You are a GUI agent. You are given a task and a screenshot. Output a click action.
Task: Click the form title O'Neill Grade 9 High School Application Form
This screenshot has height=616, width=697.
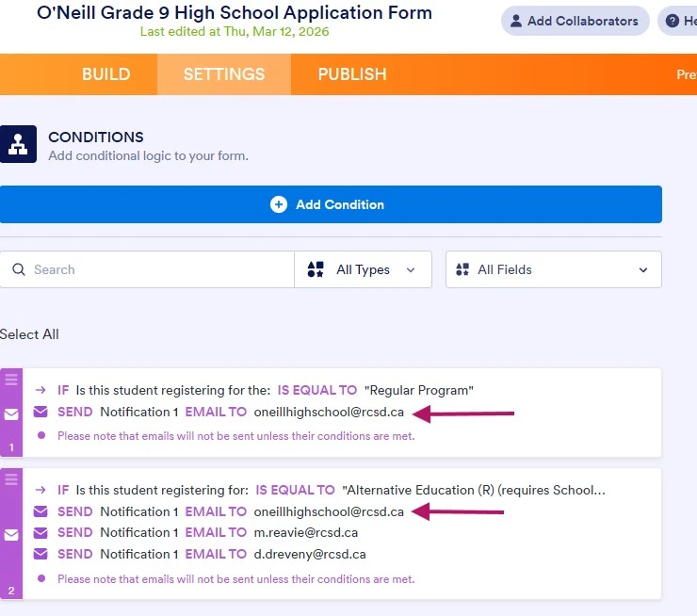235,13
